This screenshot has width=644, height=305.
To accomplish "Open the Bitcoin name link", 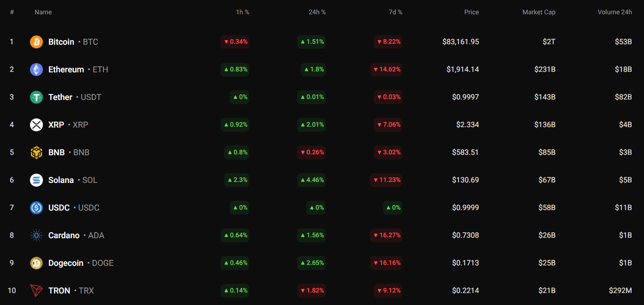I will (61, 42).
